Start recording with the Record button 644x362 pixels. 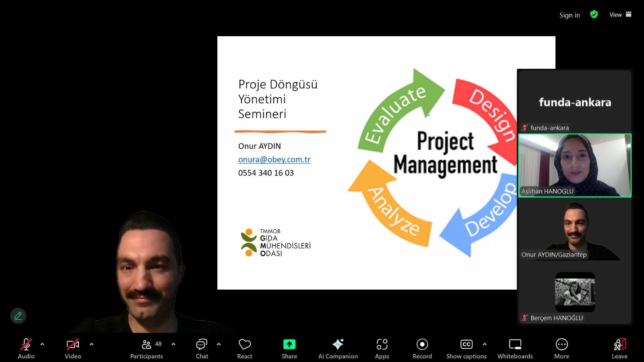point(422,348)
